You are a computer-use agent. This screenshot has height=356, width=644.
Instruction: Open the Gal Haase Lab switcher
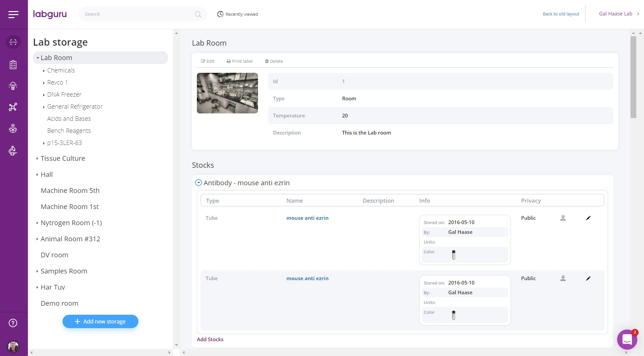618,13
